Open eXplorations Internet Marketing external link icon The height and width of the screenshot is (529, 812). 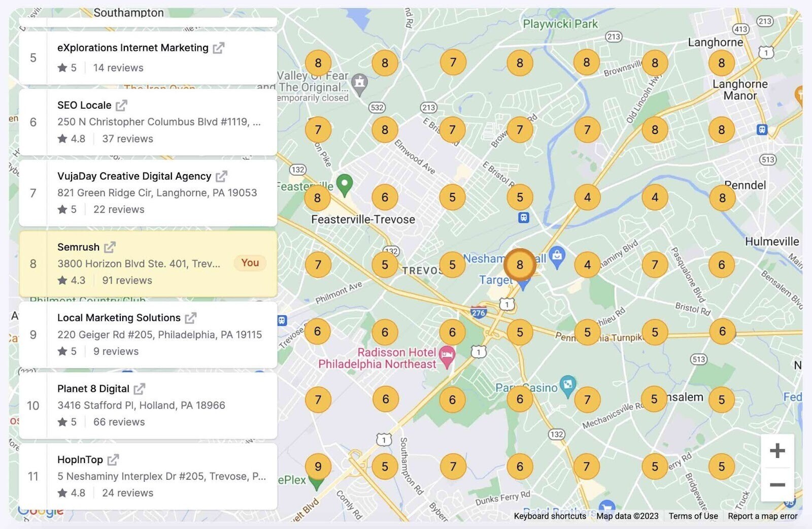point(219,48)
